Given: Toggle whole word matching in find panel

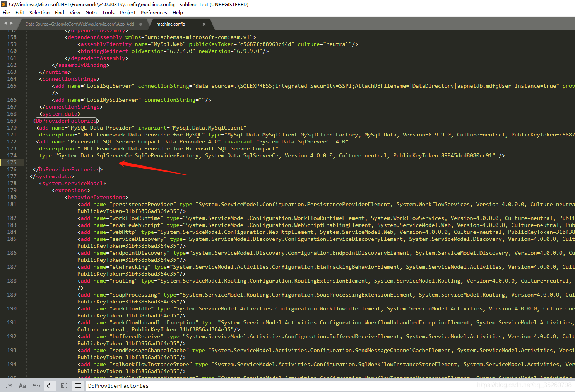Looking at the screenshot, I should coord(36,386).
